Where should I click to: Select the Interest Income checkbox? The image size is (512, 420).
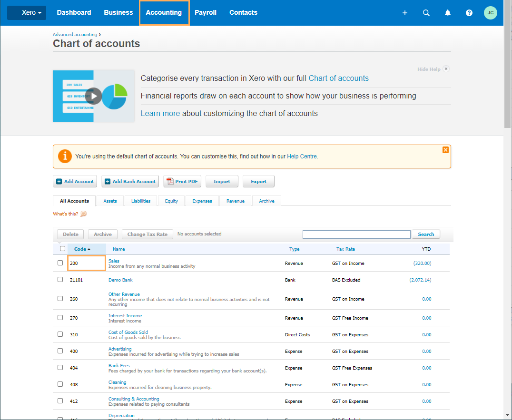tap(60, 317)
